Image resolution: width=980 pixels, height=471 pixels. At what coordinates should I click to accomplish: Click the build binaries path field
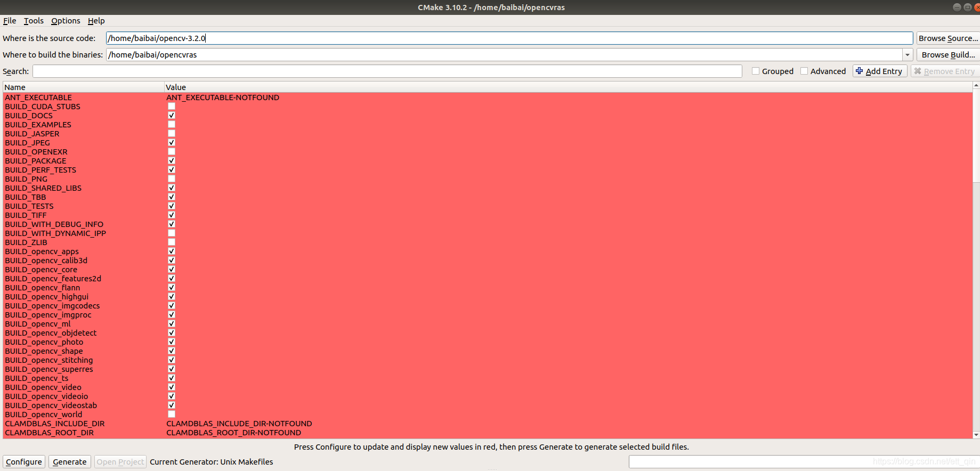point(504,55)
